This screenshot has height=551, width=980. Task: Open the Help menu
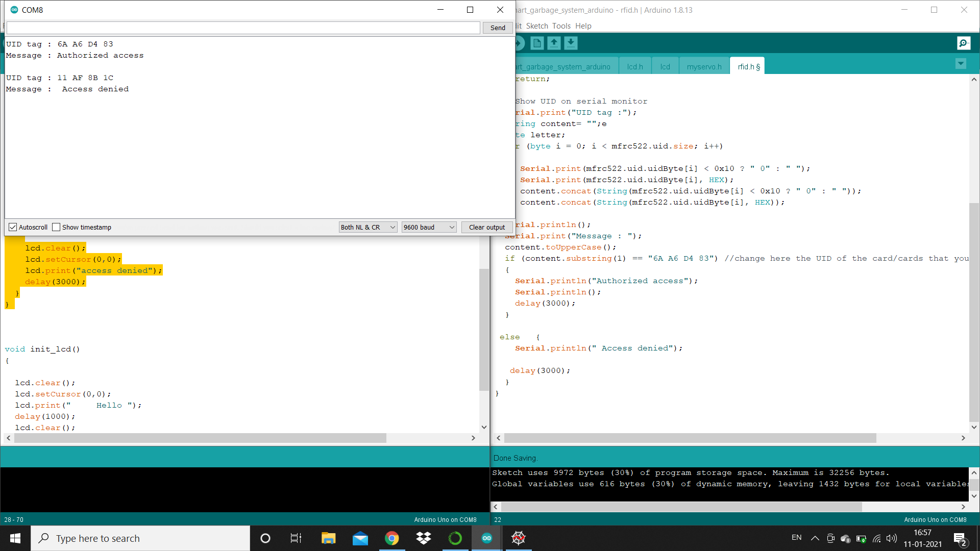point(583,26)
